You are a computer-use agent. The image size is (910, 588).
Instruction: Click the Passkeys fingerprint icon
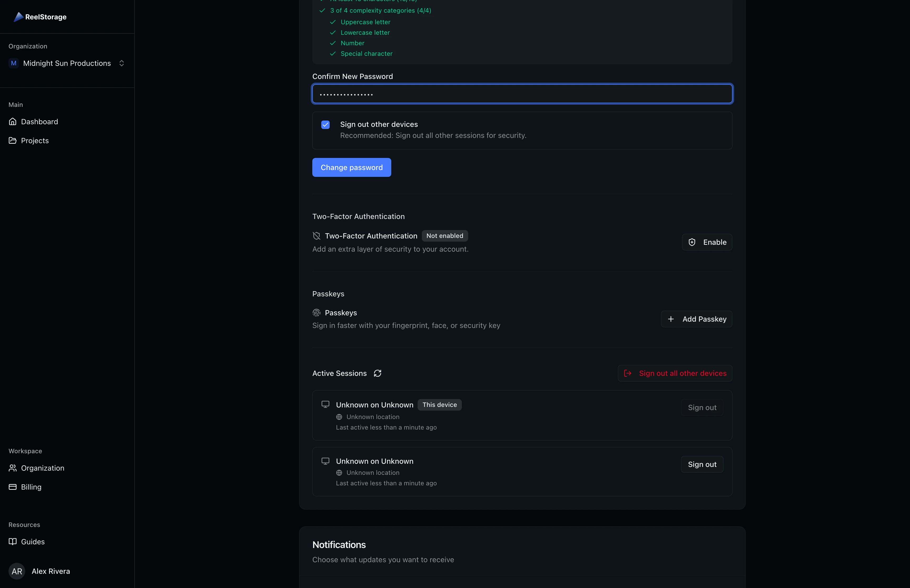pyautogui.click(x=316, y=312)
